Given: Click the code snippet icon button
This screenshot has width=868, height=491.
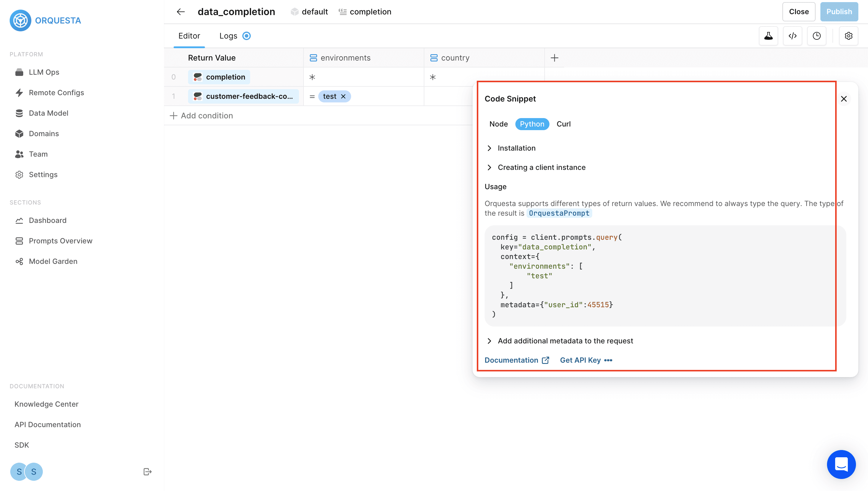Looking at the screenshot, I should [x=792, y=36].
